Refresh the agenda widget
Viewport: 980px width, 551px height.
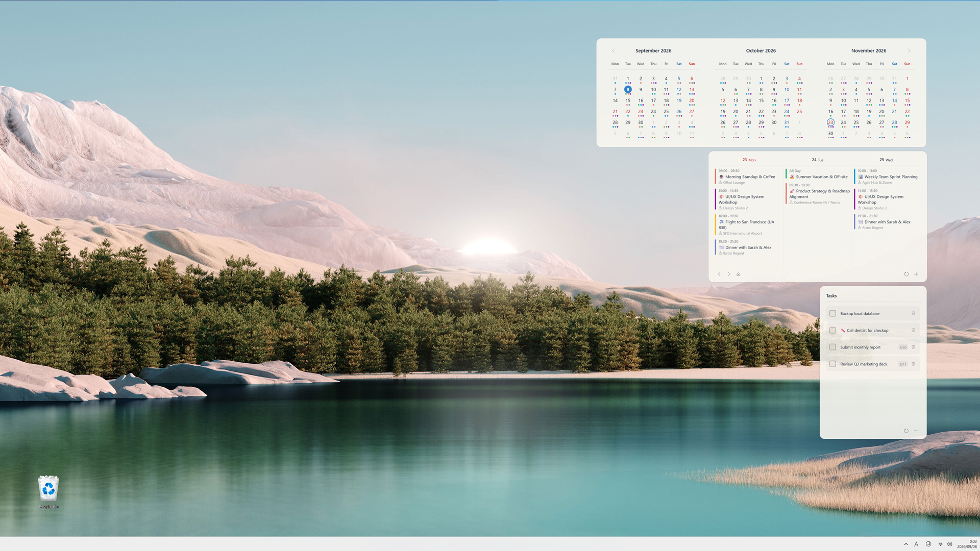906,274
